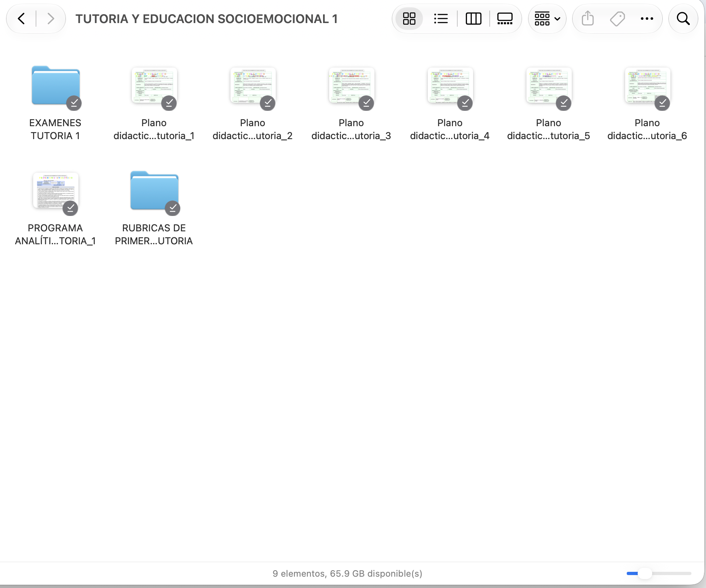Go forward with the right chevron

pos(51,19)
